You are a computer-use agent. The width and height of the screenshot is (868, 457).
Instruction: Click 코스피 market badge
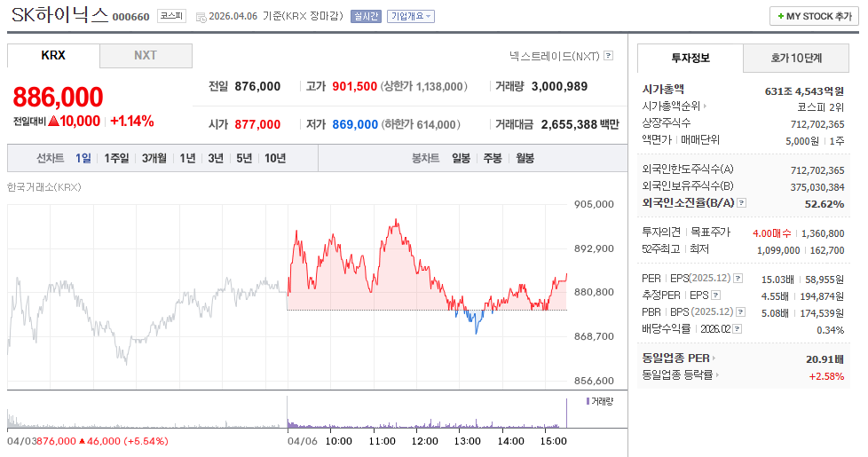(x=171, y=16)
